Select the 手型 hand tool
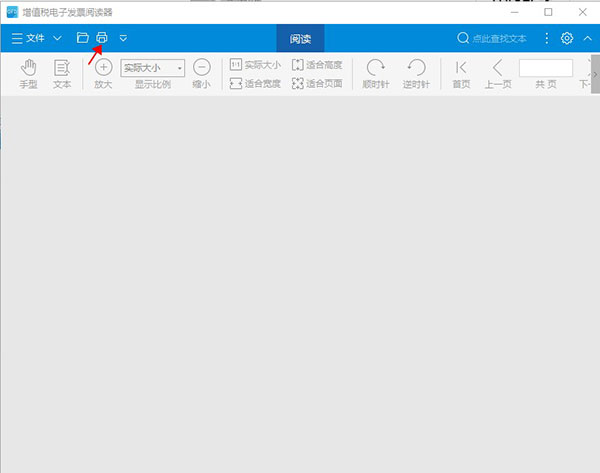The height and width of the screenshot is (473, 600). point(28,74)
